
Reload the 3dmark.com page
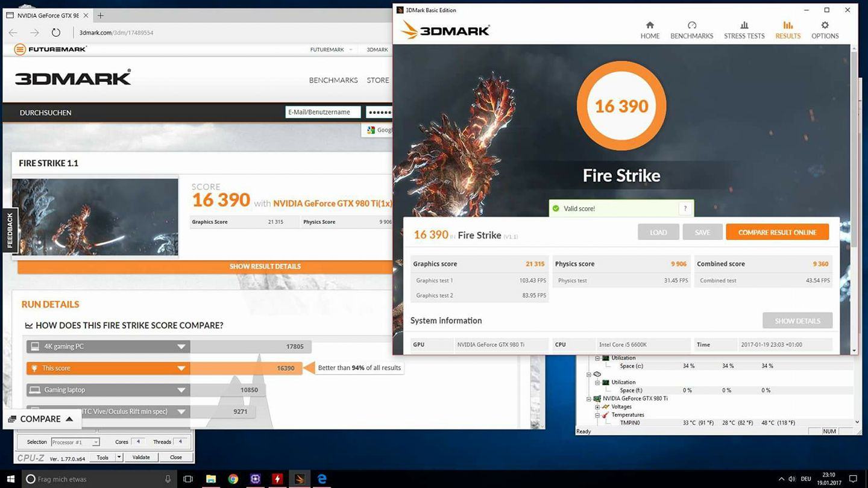pos(55,33)
